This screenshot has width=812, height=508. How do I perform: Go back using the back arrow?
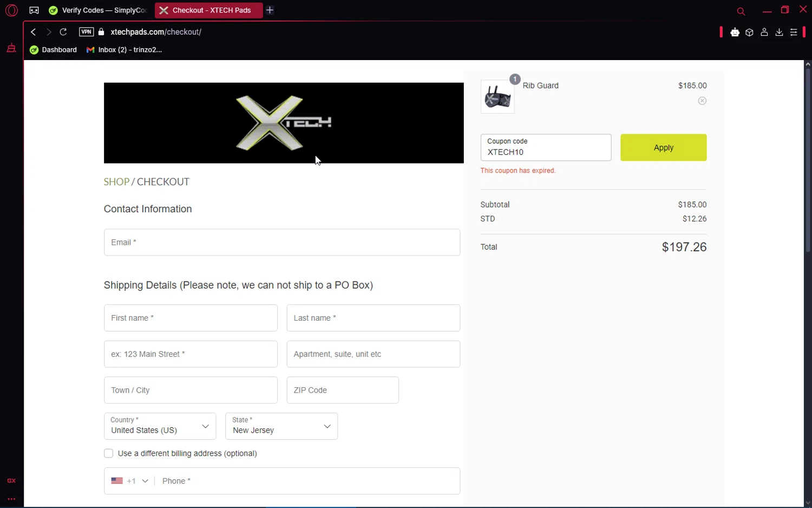[34, 32]
